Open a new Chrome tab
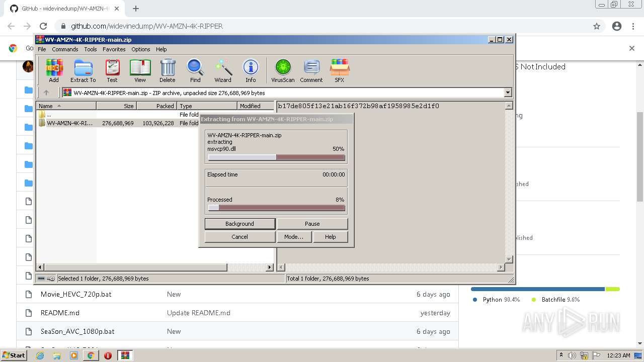This screenshot has height=362, width=644. 136,9
